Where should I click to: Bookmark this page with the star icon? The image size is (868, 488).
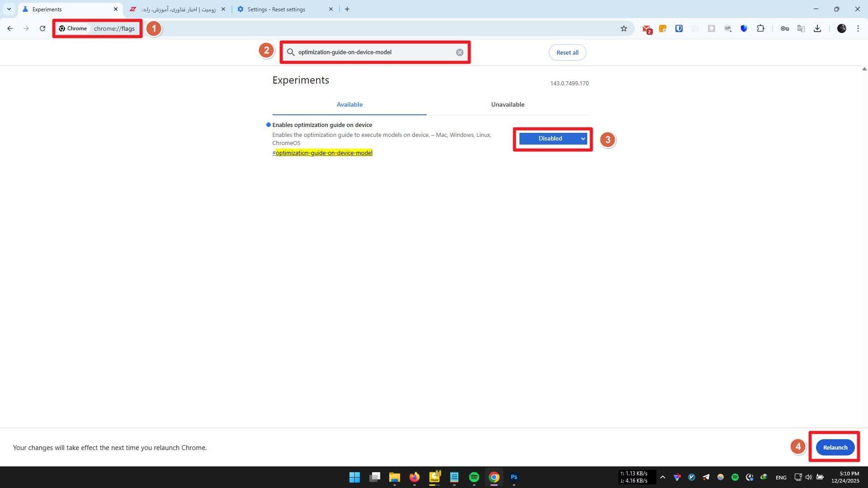pyautogui.click(x=624, y=28)
